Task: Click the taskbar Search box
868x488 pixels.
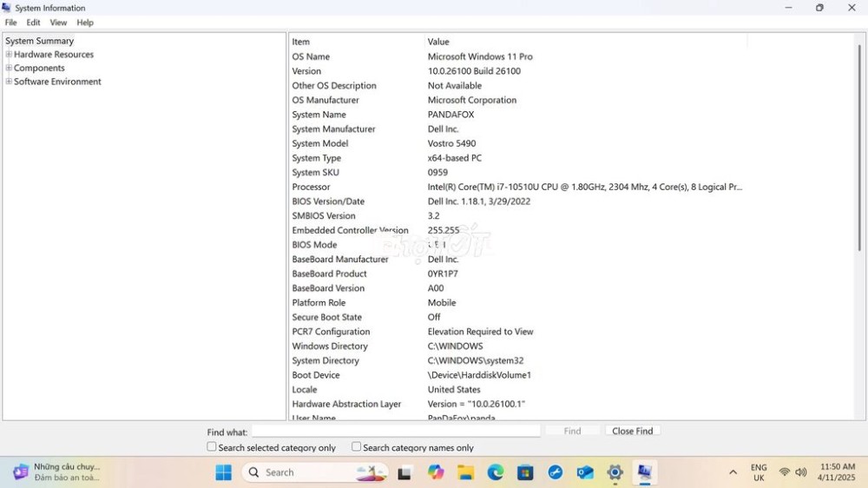Action: click(314, 472)
